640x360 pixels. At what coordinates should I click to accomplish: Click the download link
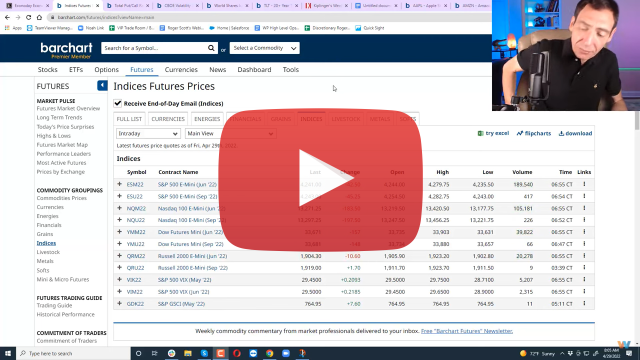[x=575, y=133]
